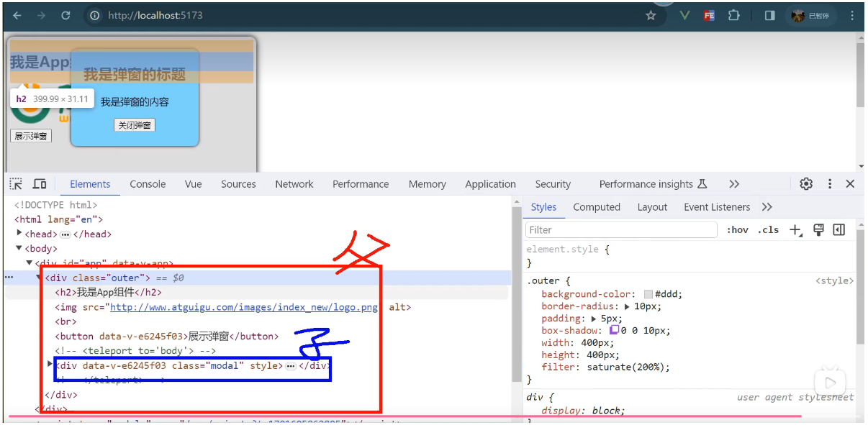Show more Styles sidebar tabs chevron
This screenshot has height=425, width=868.
pos(767,207)
